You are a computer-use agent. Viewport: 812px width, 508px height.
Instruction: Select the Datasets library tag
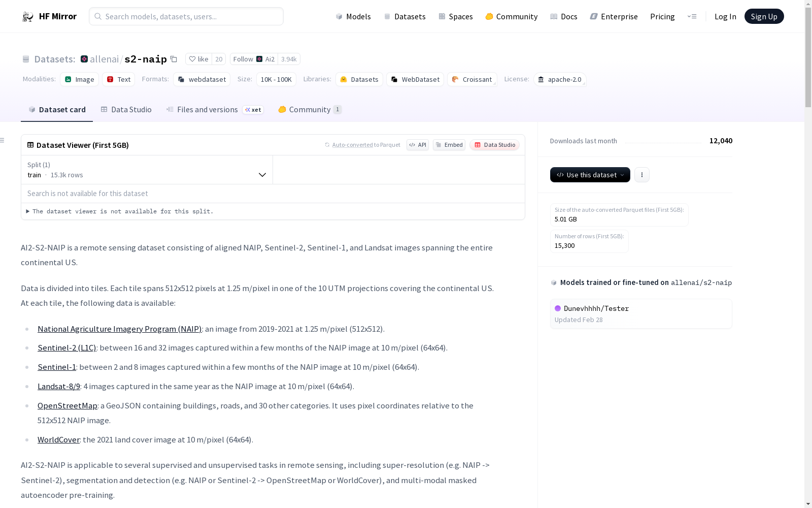(x=359, y=79)
